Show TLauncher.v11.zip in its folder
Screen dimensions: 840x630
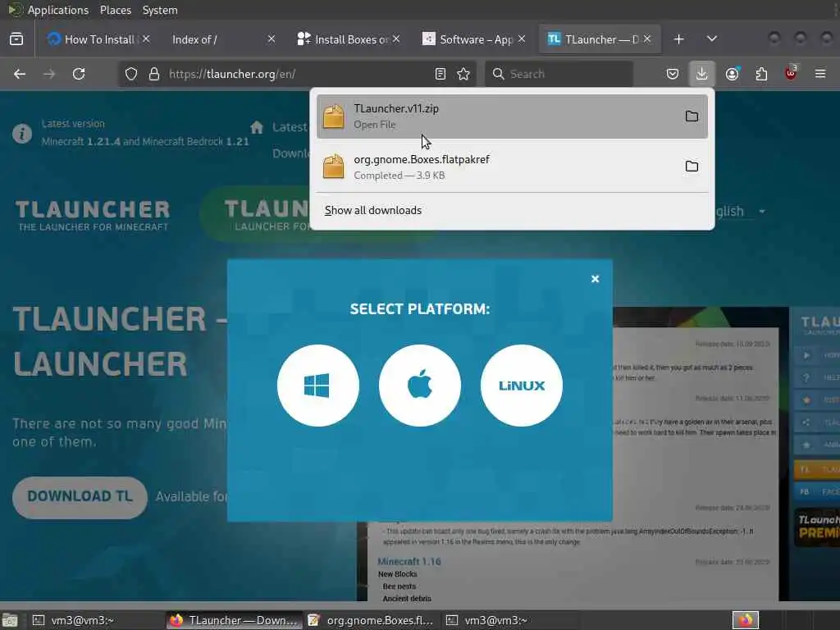click(692, 116)
